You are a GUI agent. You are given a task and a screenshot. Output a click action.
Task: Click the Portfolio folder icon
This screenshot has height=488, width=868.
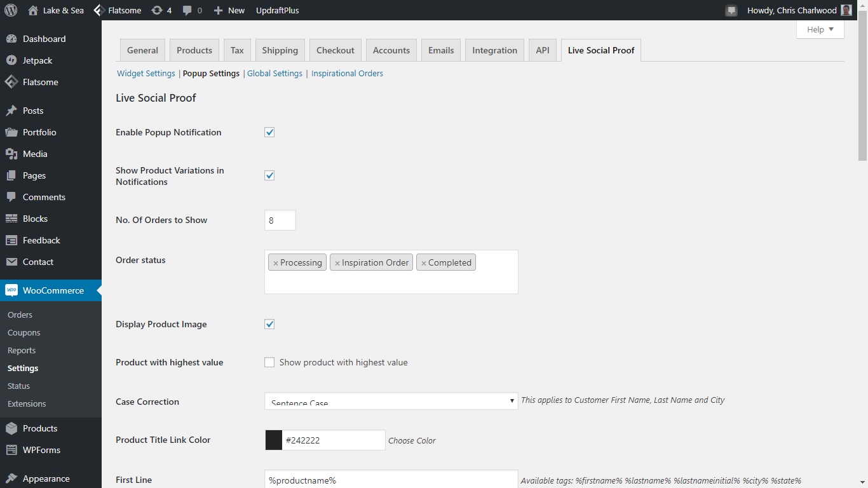[11, 132]
